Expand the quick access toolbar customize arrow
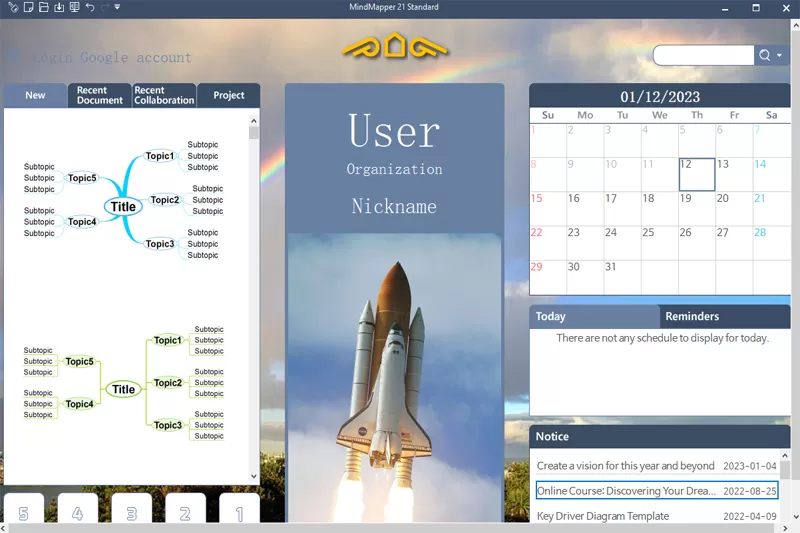The width and height of the screenshot is (800, 533). pyautogui.click(x=117, y=7)
